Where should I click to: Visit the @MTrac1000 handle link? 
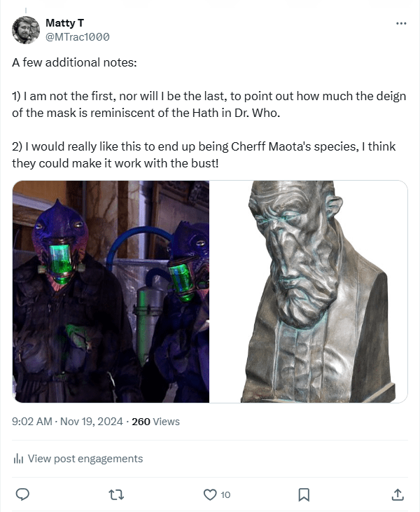[x=77, y=37]
